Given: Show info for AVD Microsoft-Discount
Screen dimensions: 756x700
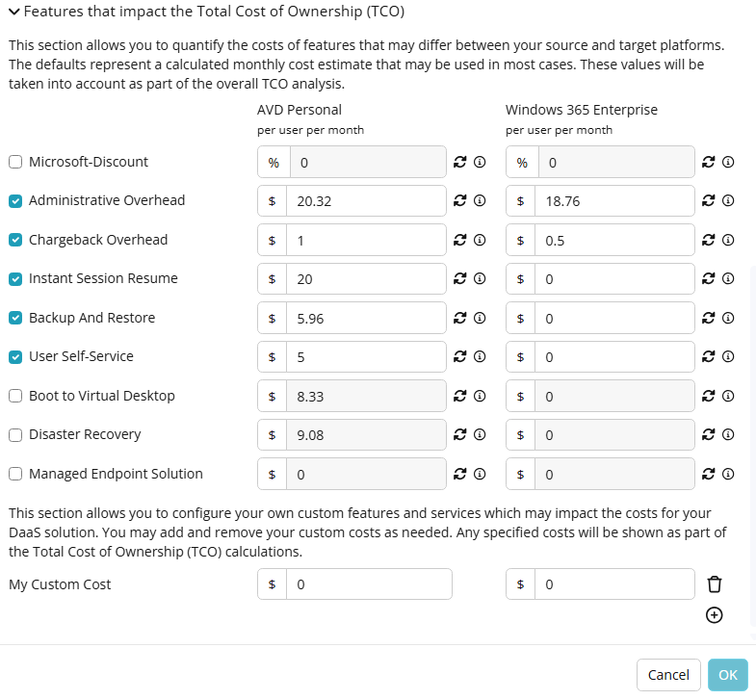Looking at the screenshot, I should 480,162.
